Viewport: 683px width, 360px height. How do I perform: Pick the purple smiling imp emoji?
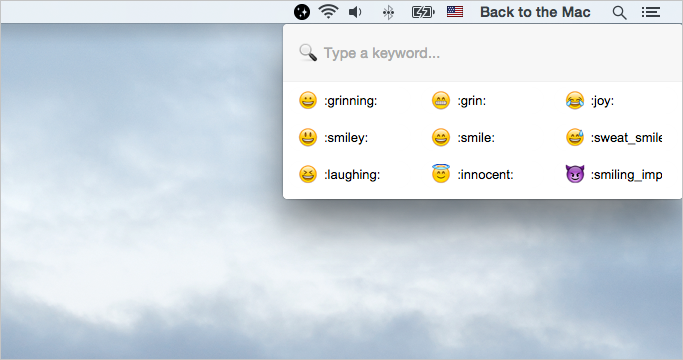[575, 174]
